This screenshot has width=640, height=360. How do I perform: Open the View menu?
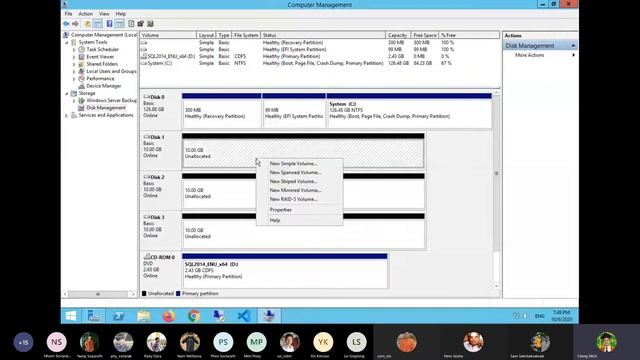[104, 14]
